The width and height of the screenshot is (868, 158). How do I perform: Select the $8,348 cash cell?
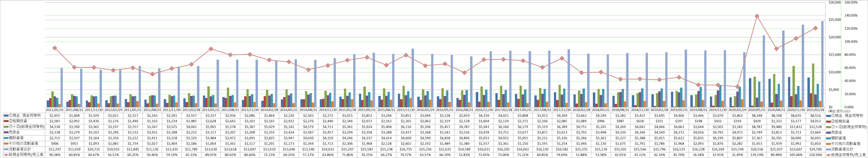pyautogui.click(x=757, y=115)
